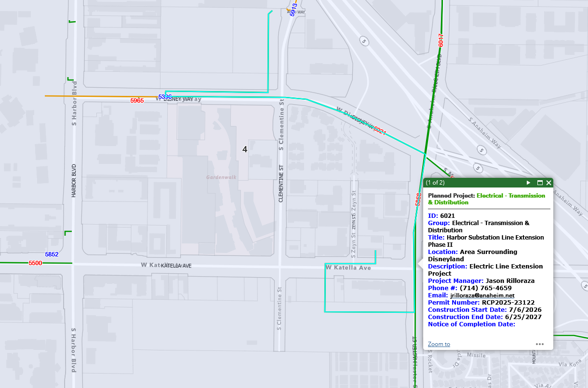Image resolution: width=588 pixels, height=388 pixels.
Task: Click blue project label 5852
Action: (x=52, y=254)
